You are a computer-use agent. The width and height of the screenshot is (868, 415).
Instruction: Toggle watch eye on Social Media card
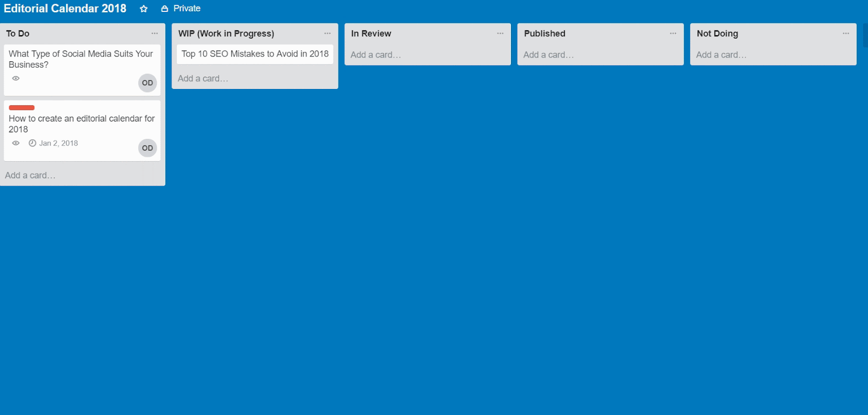tap(16, 78)
